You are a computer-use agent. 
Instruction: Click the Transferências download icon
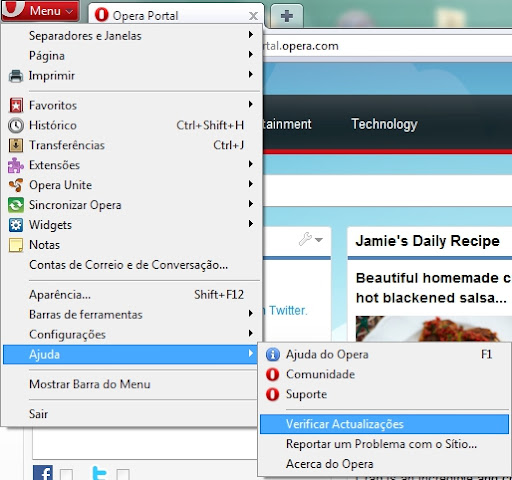pyautogui.click(x=16, y=145)
